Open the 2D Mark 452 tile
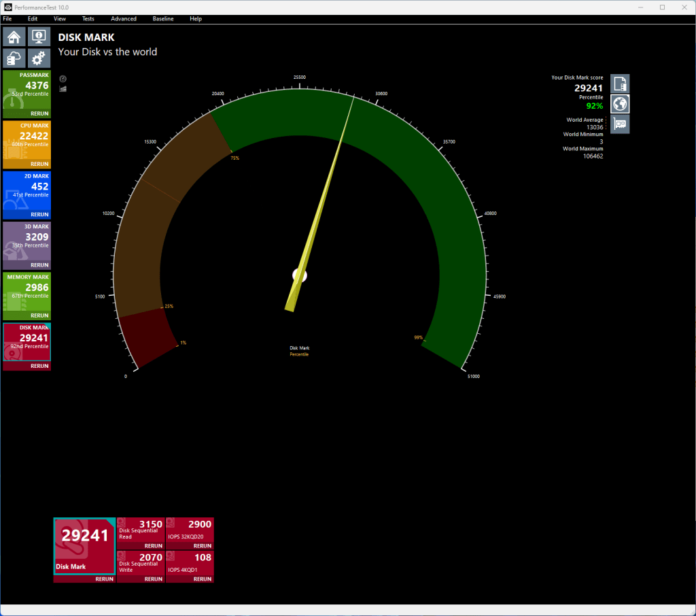696x616 pixels. [27, 192]
